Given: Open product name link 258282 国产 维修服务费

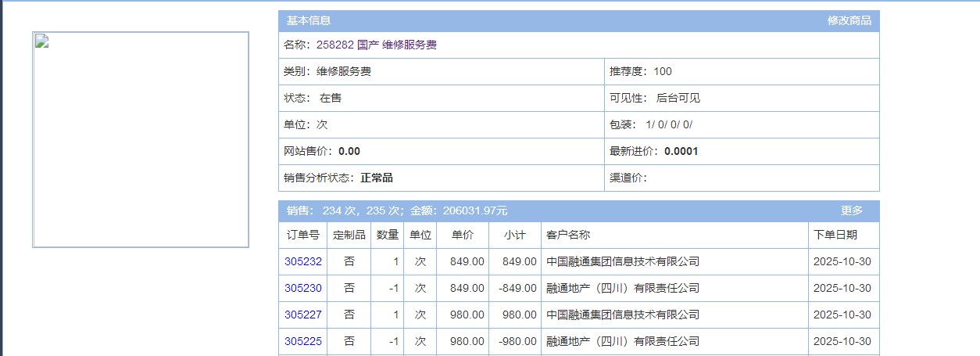Looking at the screenshot, I should (376, 45).
